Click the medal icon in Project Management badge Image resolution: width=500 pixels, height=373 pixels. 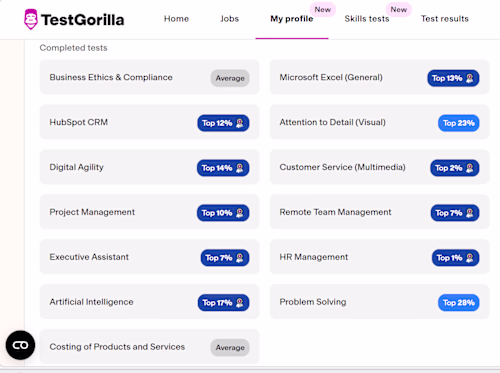point(240,213)
